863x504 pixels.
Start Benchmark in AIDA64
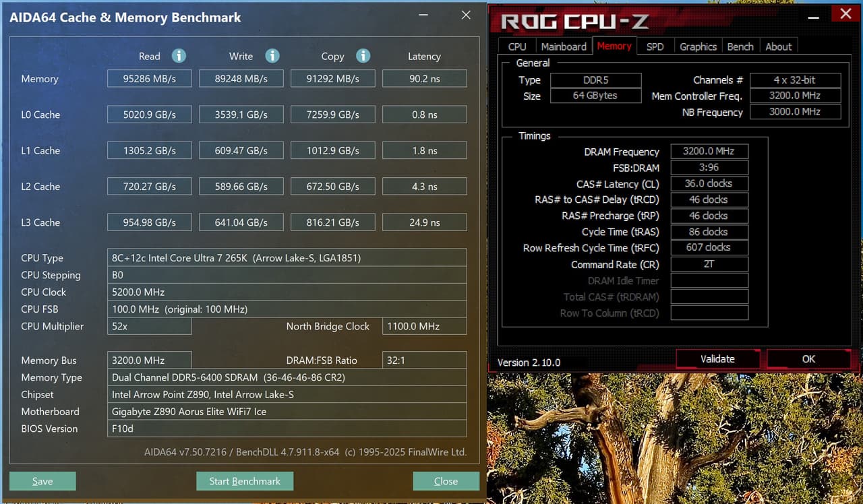tap(245, 481)
